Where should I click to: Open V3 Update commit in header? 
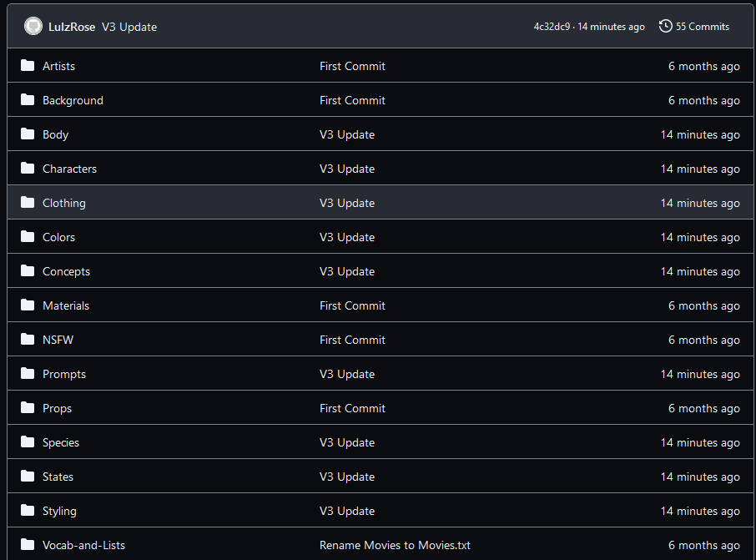click(x=129, y=27)
